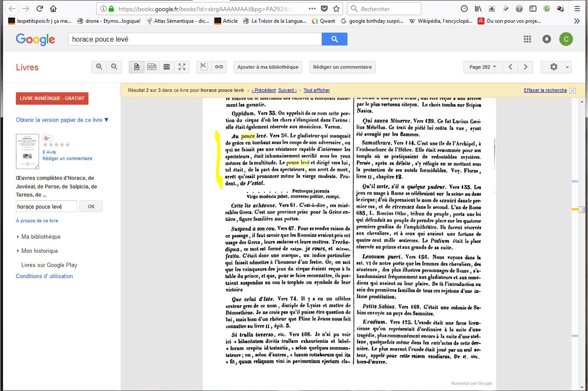Open the Page 292 dropdown
The image size is (588, 391).
pos(483,67)
